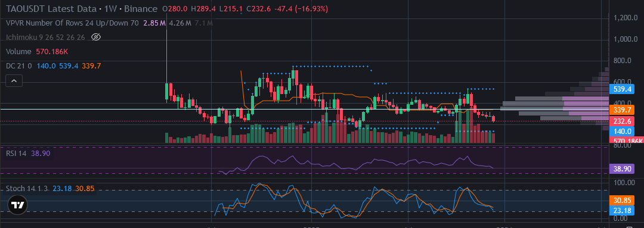644x228 pixels.
Task: Open the TradingView logo link
Action: pos(18,205)
